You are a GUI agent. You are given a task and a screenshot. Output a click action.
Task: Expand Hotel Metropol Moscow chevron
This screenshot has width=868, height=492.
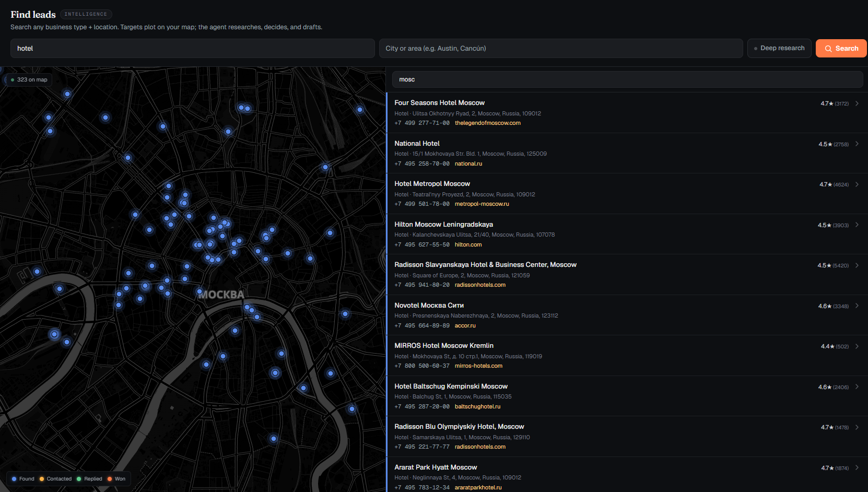[857, 184]
